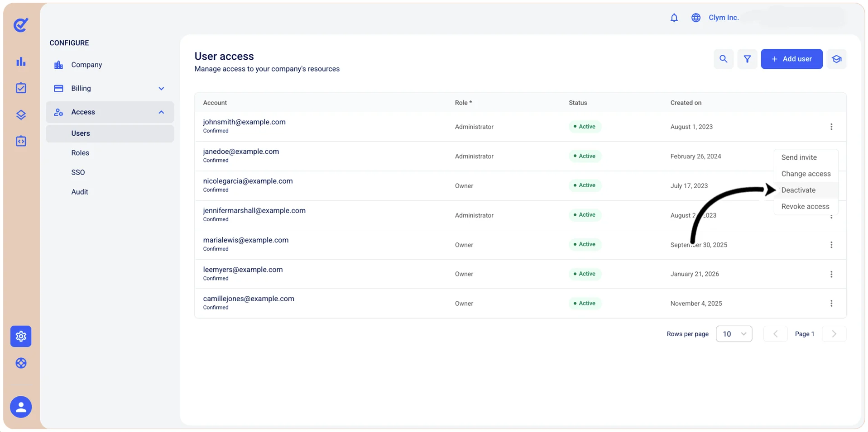Click Active status for camillejones@example.com

[x=585, y=303]
